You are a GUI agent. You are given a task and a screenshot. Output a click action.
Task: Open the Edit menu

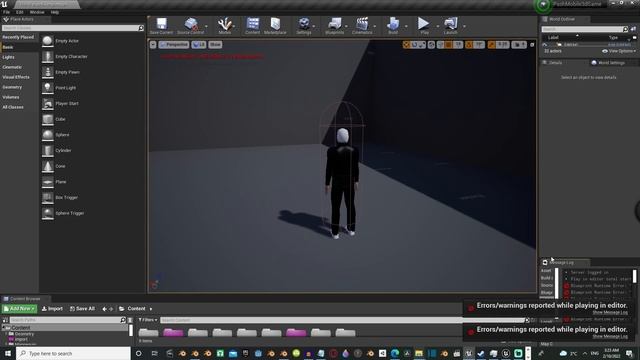(x=20, y=12)
